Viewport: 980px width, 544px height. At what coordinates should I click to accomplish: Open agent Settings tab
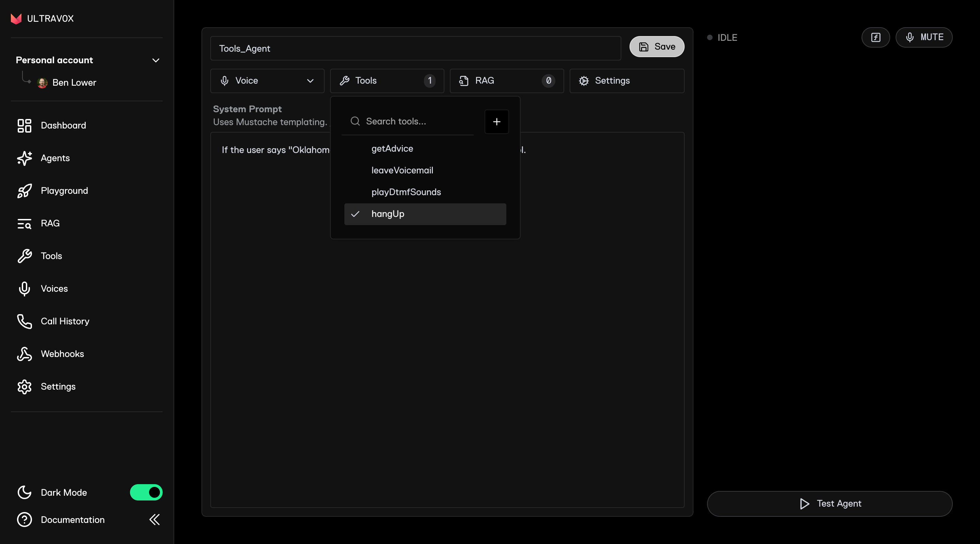click(626, 81)
